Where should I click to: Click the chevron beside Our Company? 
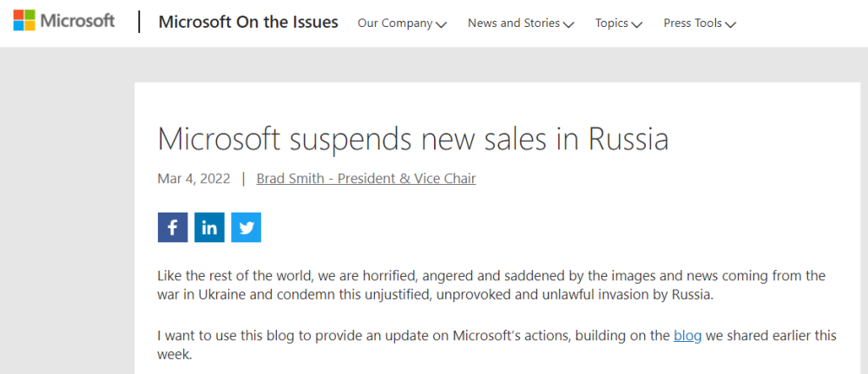point(441,25)
